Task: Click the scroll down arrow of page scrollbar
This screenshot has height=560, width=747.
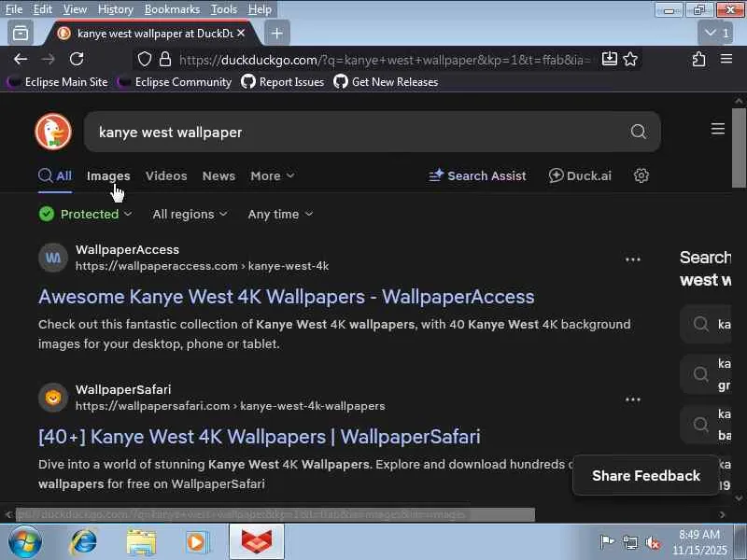Action: (739, 498)
